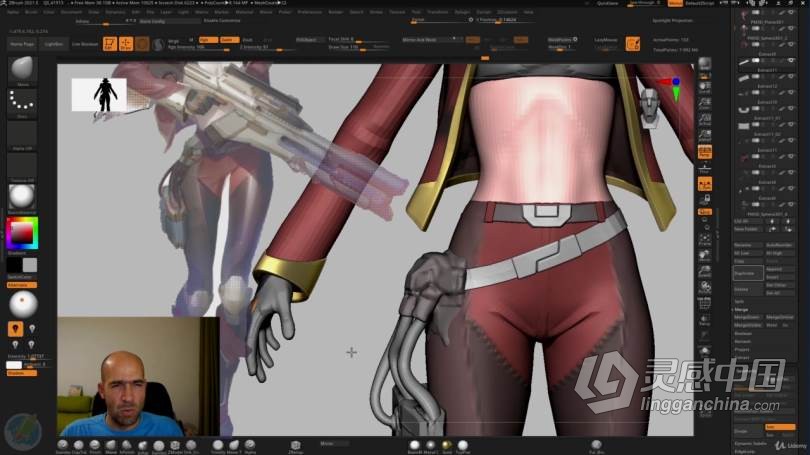Viewport: 810px width, 455px height.
Task: Click the Duplicate subtool button
Action: (x=747, y=273)
